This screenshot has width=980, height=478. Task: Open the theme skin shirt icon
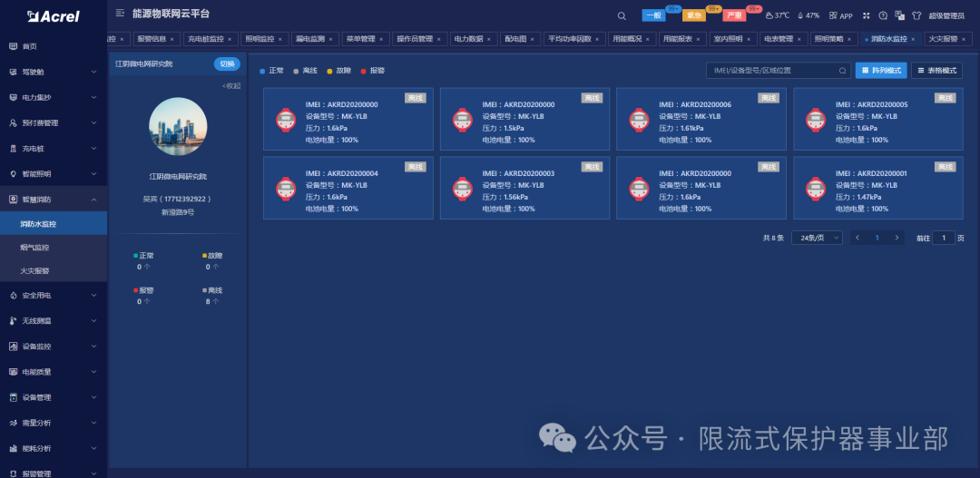pyautogui.click(x=916, y=15)
